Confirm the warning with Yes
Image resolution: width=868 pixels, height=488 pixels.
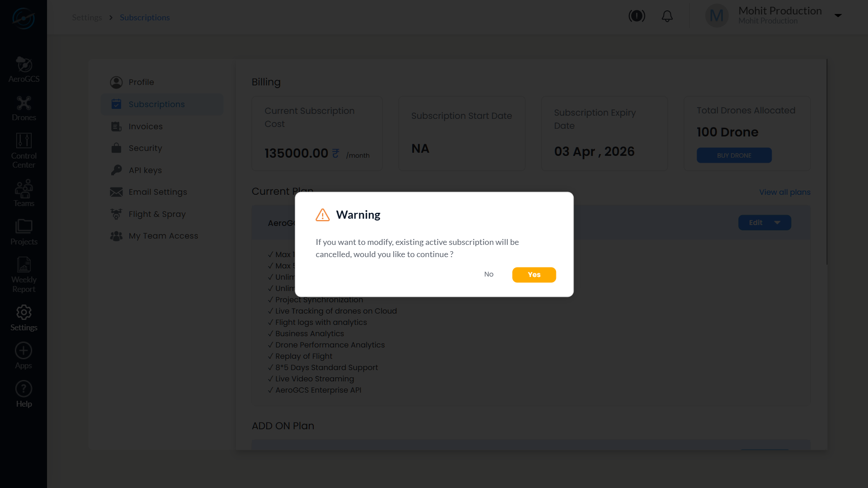(534, 275)
